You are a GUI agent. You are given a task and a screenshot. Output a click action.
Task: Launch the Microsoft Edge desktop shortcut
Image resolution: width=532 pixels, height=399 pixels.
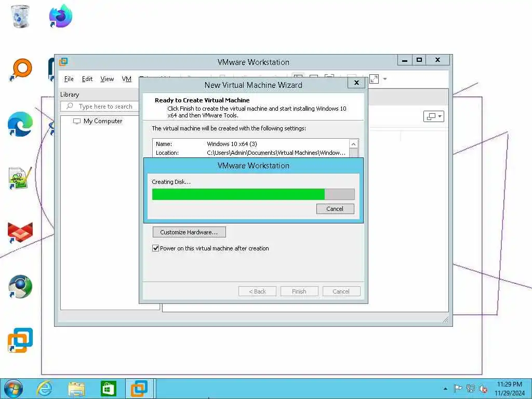[20, 124]
